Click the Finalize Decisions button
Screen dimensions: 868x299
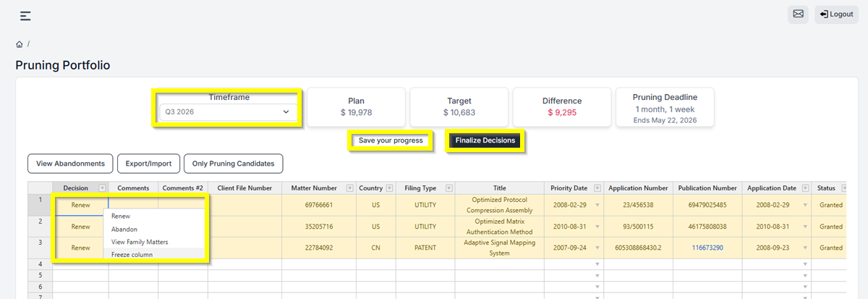pyautogui.click(x=486, y=140)
